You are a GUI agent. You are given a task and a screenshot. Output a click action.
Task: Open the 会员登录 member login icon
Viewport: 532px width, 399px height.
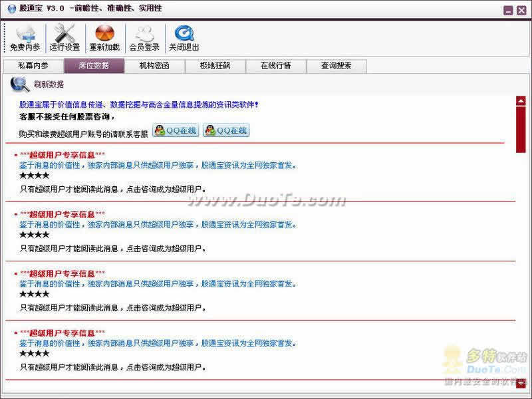coord(144,38)
